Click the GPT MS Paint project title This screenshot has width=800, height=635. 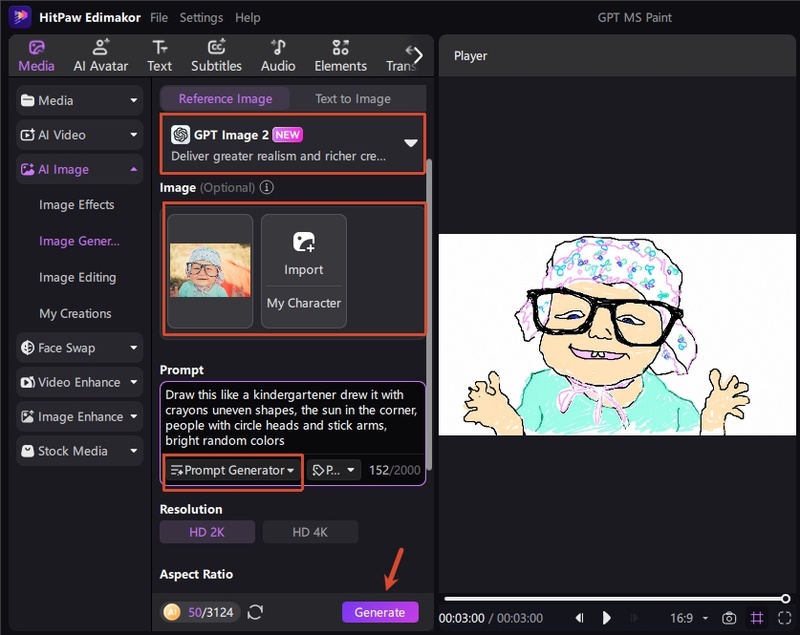[x=634, y=17]
